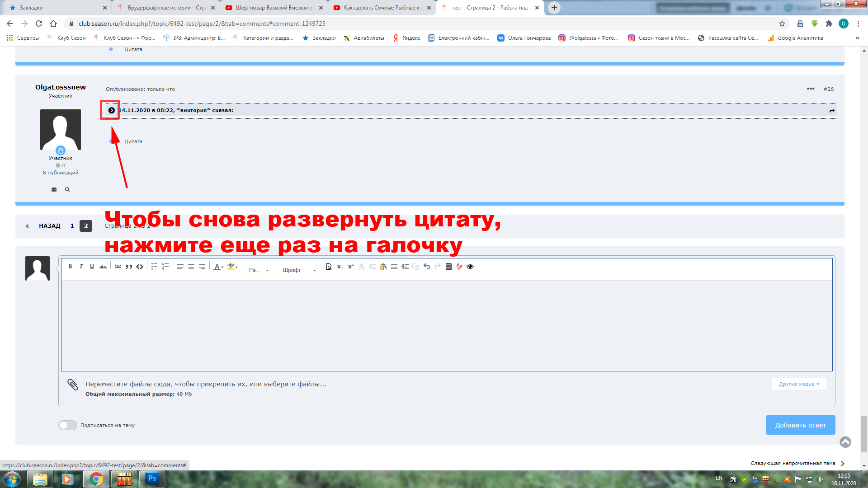868x488 pixels.
Task: Go to page 1 of the topic
Action: point(72,226)
